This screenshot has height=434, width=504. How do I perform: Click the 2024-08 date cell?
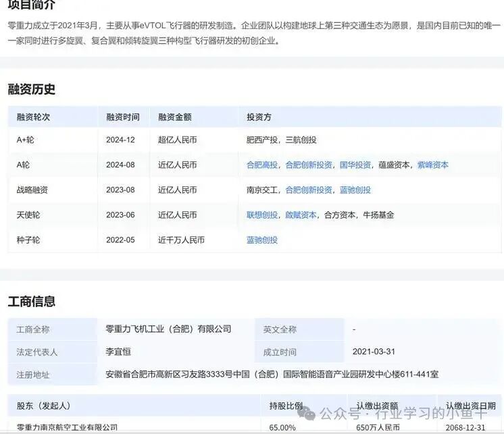[x=120, y=165]
